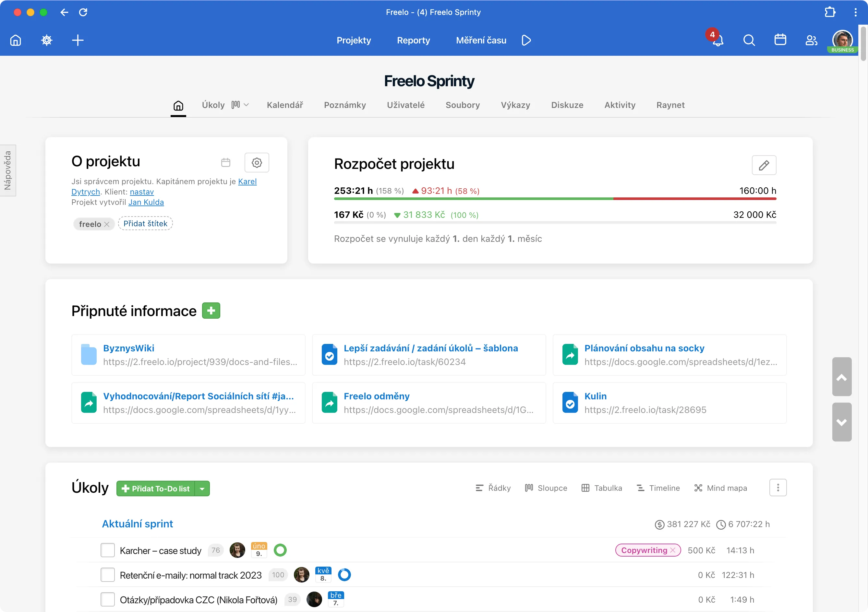Check off Otázky/případovka CZC task
868x612 pixels.
point(107,599)
